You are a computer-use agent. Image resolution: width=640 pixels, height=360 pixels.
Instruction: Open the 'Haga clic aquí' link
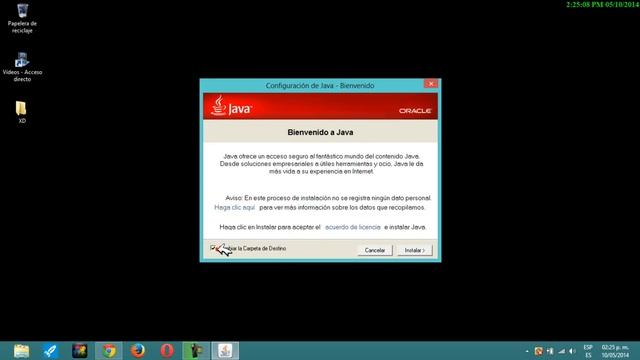[x=234, y=207]
